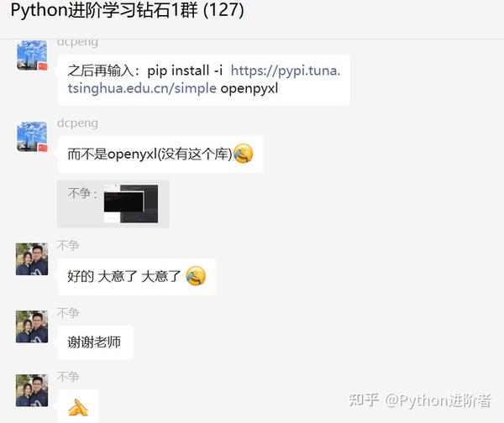The width and height of the screenshot is (504, 423).
Task: Click the laughing-crying emoji in openyxl message
Action: coord(243,154)
